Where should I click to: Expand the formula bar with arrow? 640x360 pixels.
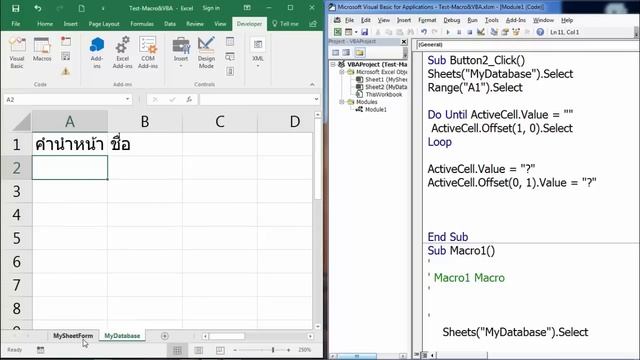[x=316, y=99]
